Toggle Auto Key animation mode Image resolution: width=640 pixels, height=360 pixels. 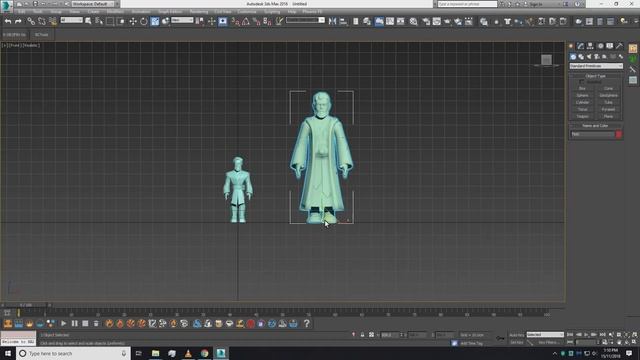[516, 335]
